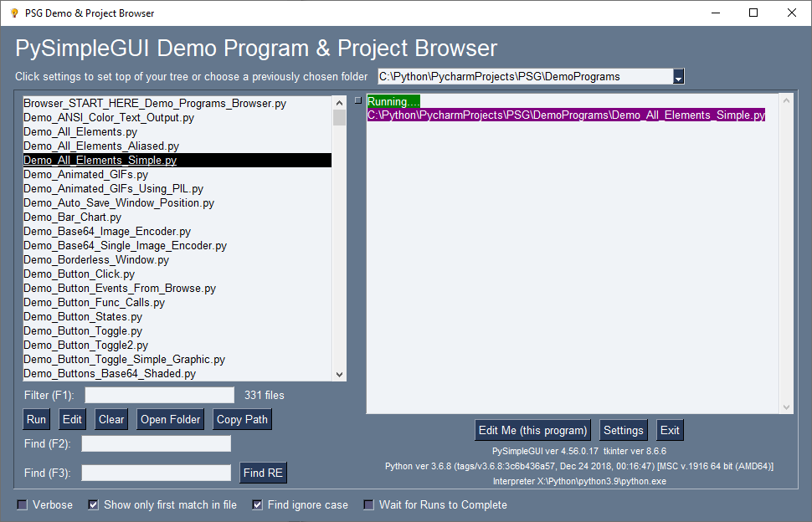Click the PSG lightbulb icon in title bar

[x=14, y=13]
